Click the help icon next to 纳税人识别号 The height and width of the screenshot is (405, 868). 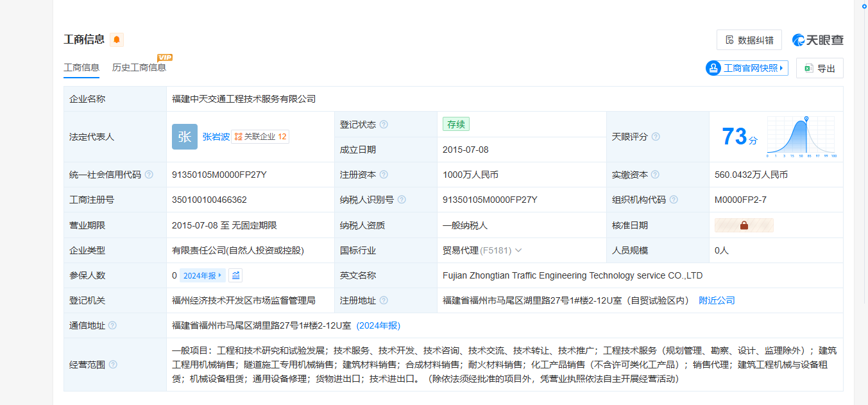(402, 200)
